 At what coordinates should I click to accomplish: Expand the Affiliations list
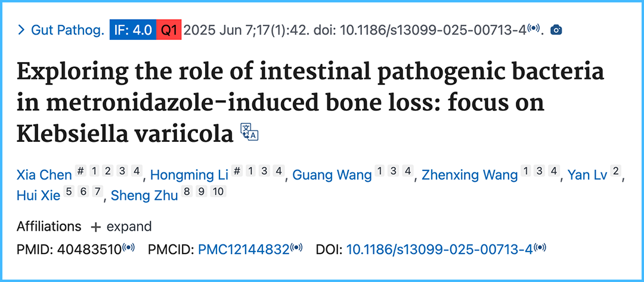[121, 227]
